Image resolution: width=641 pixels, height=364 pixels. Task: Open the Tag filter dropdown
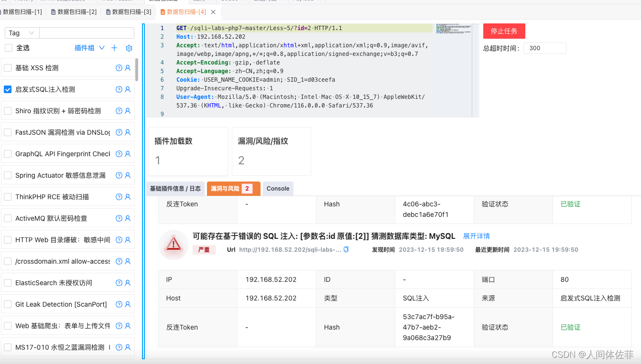[x=22, y=33]
